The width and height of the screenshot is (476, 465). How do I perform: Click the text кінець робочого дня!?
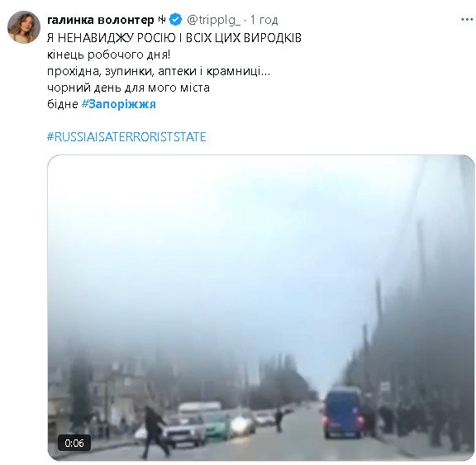(x=109, y=55)
